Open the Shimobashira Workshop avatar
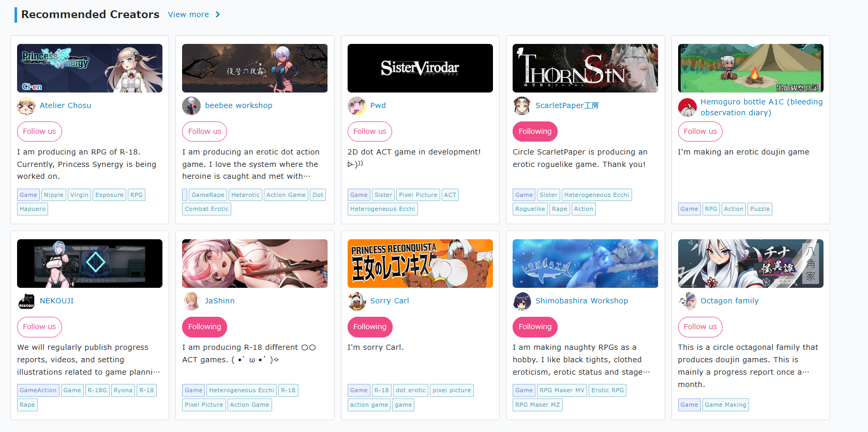 coord(522,301)
